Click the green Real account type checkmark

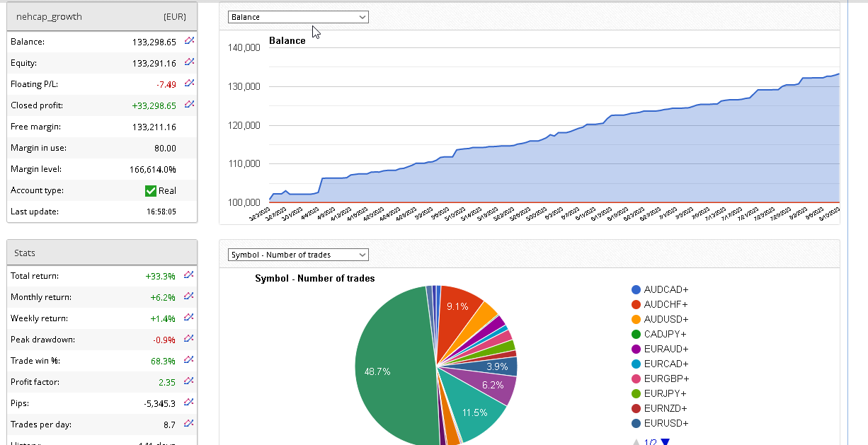coord(150,190)
